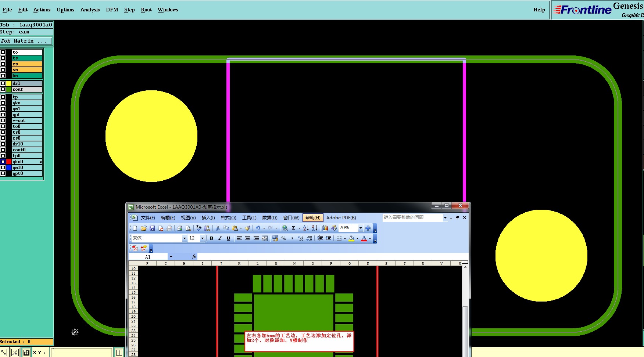Image resolution: width=644 pixels, height=357 pixels.
Task: Open the zoom 70% dropdown arrow
Action: pyautogui.click(x=361, y=228)
